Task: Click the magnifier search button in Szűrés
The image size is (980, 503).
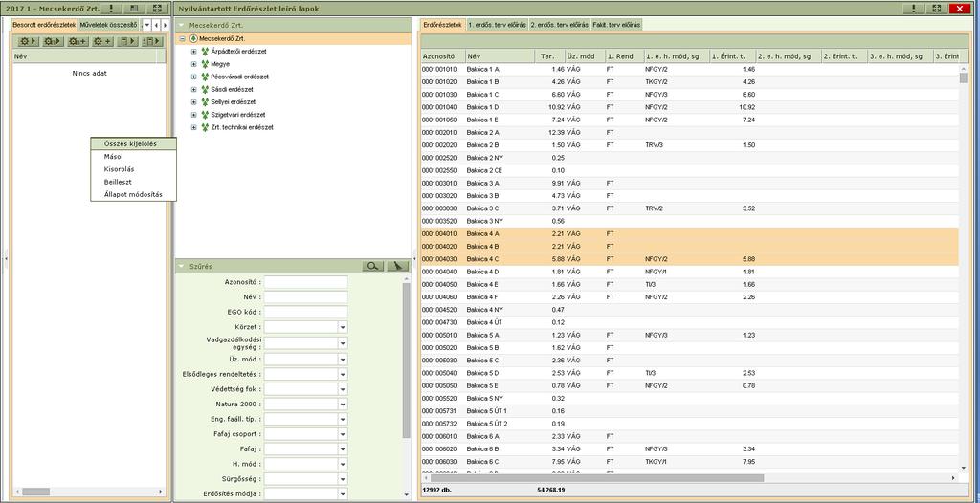Action: tap(372, 266)
